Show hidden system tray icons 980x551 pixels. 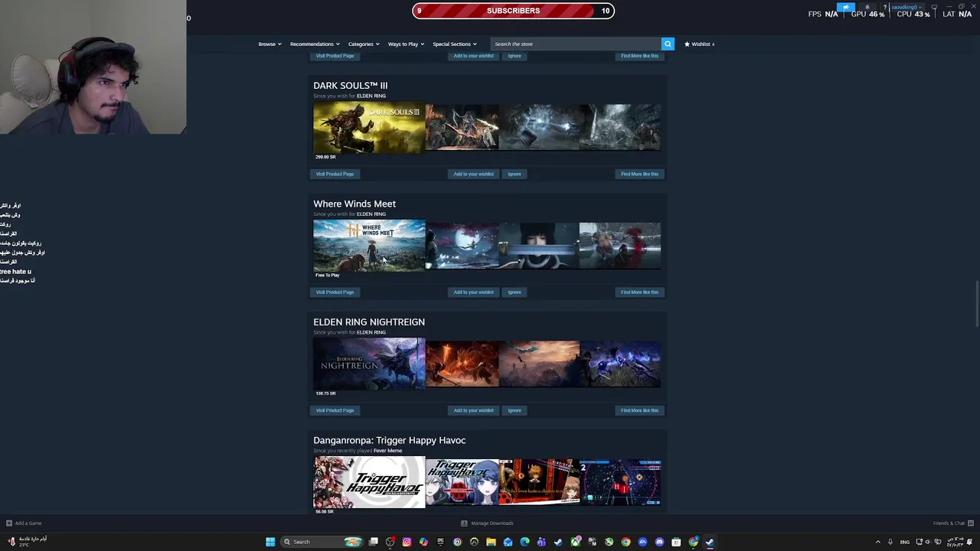pyautogui.click(x=878, y=542)
